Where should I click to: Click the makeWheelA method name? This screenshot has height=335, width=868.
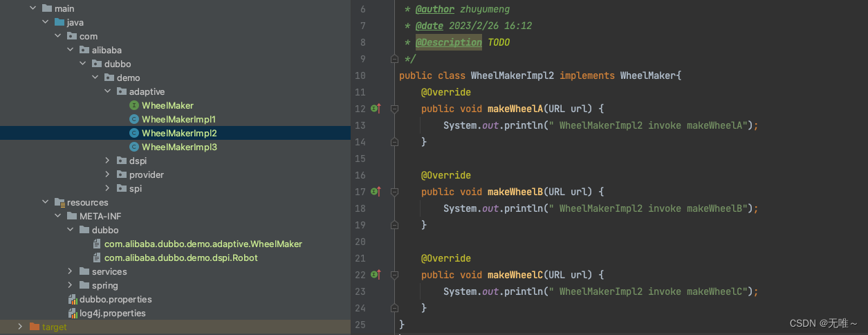tap(515, 109)
